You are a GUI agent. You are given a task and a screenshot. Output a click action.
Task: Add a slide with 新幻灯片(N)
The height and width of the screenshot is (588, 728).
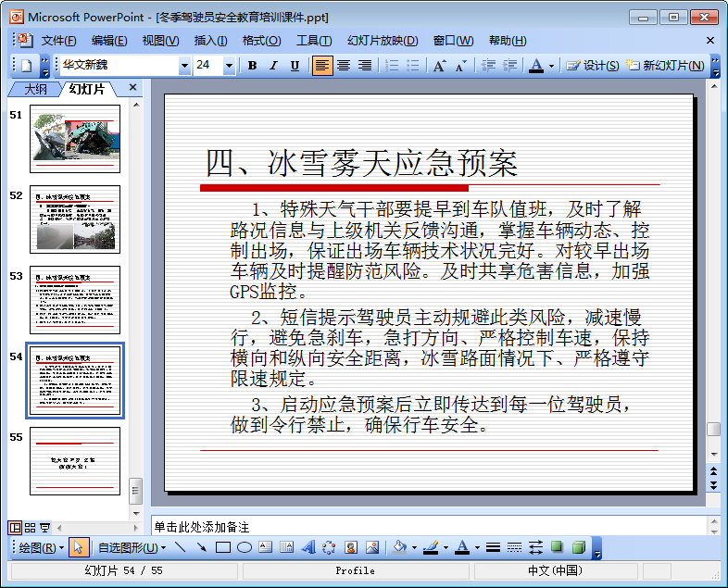coord(665,66)
